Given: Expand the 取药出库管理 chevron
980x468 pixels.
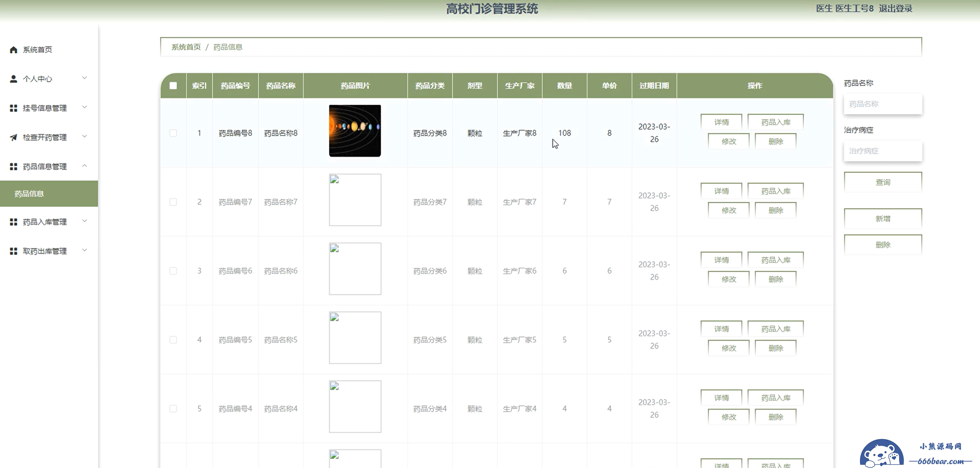Looking at the screenshot, I should pos(84,250).
